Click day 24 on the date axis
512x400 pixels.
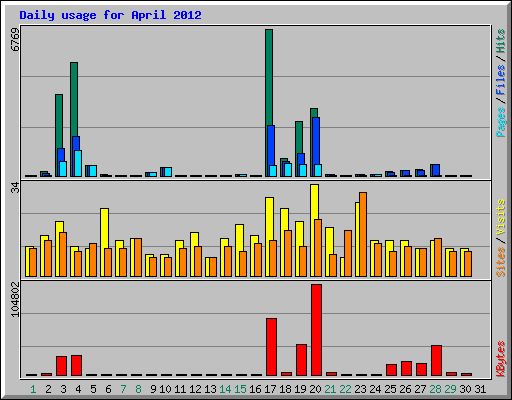[375, 389]
